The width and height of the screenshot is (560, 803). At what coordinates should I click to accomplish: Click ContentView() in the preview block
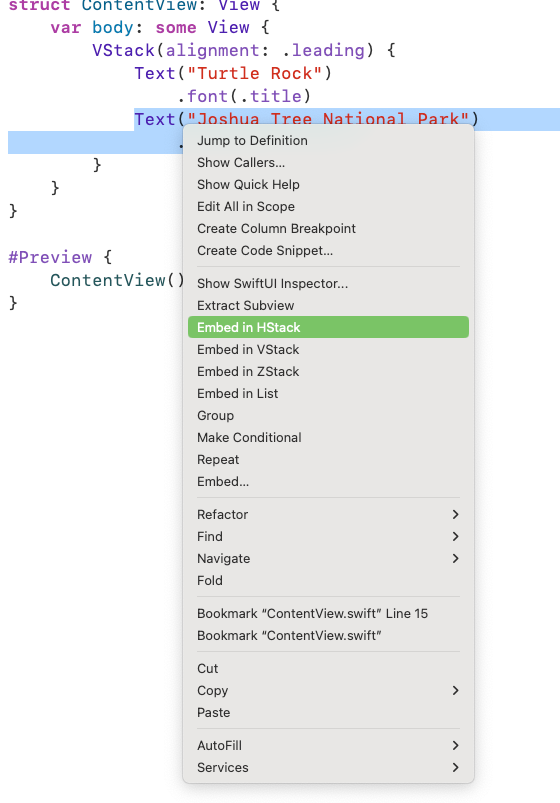[117, 280]
